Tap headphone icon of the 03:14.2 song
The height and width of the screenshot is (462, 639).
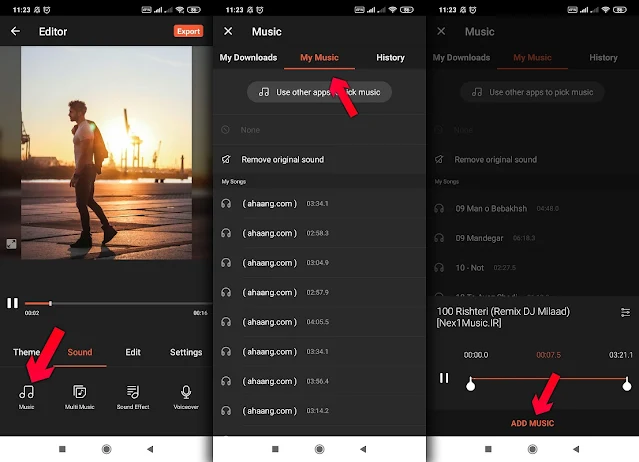point(226,411)
